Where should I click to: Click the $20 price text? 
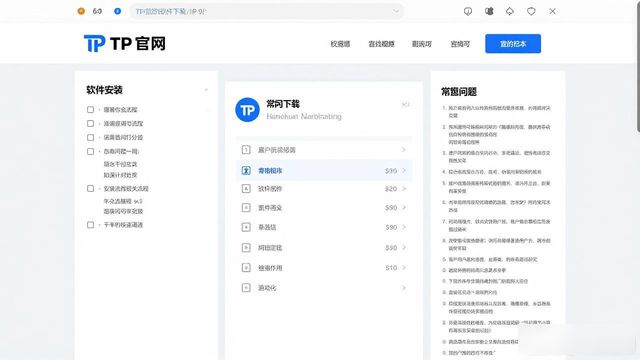point(391,189)
